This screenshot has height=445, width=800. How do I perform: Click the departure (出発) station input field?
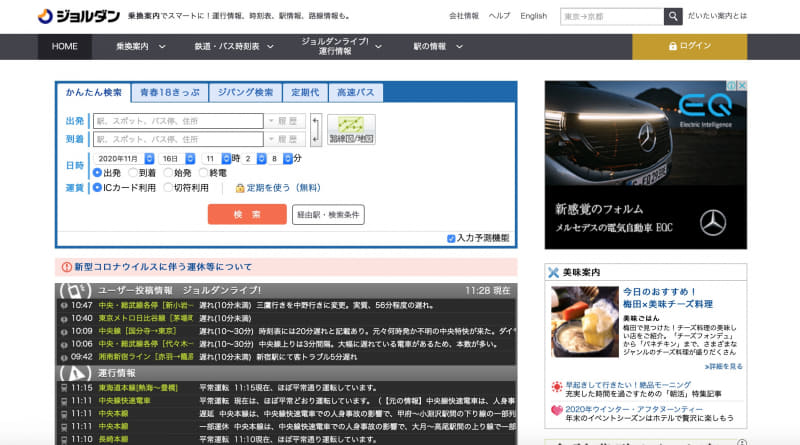click(178, 121)
